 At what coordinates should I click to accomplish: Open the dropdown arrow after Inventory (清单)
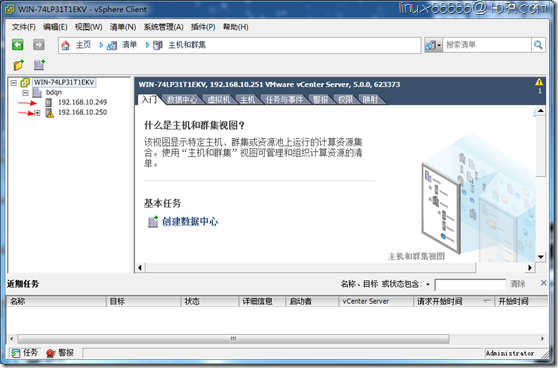pos(147,45)
